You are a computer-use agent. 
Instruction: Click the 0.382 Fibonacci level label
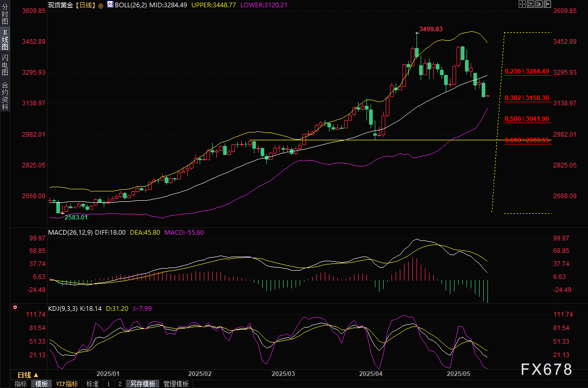click(x=527, y=98)
